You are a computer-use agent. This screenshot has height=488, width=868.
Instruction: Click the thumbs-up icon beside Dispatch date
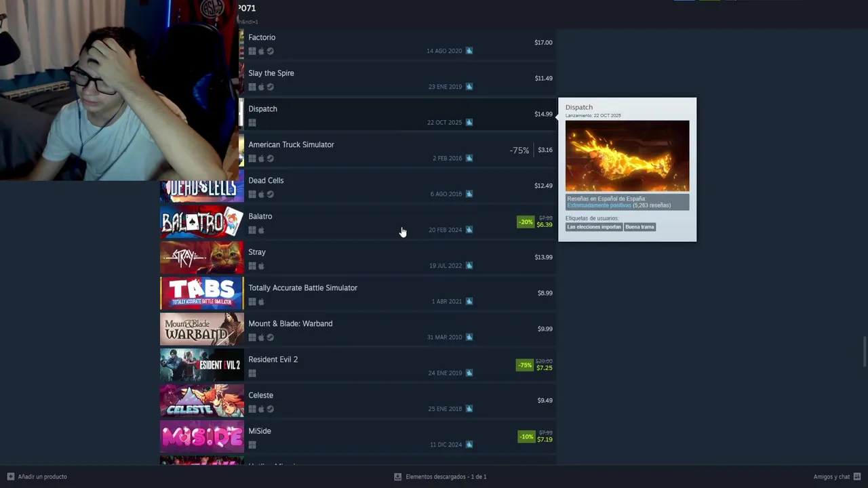tap(469, 123)
